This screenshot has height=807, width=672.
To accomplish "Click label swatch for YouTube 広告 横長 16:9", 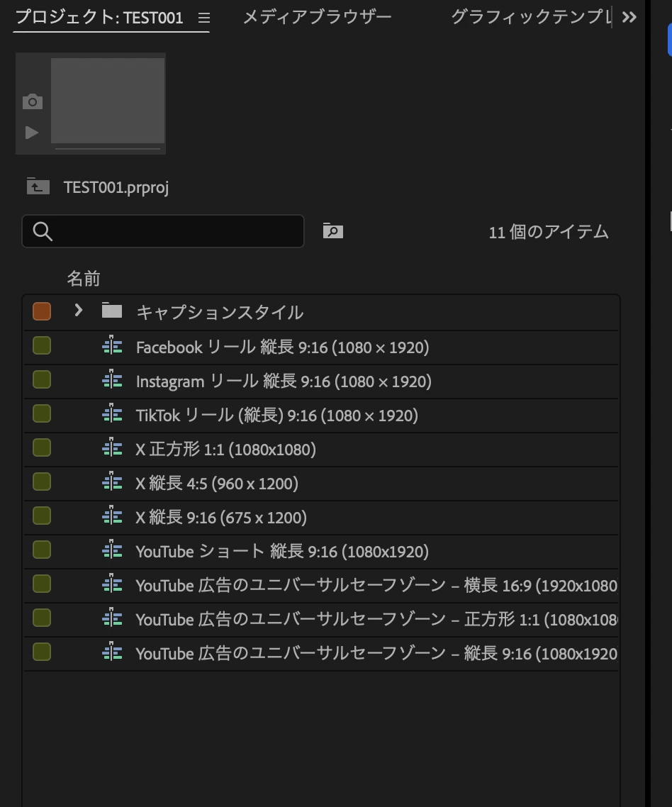I will (42, 584).
